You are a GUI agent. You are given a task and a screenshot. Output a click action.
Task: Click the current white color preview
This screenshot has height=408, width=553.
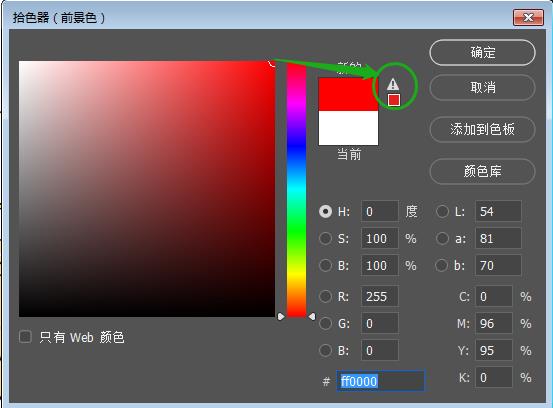pyautogui.click(x=348, y=128)
